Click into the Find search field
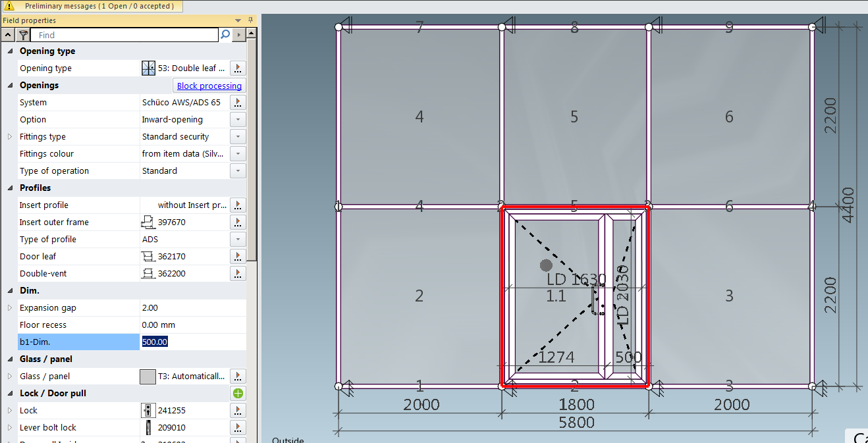The image size is (868, 443). coord(125,35)
